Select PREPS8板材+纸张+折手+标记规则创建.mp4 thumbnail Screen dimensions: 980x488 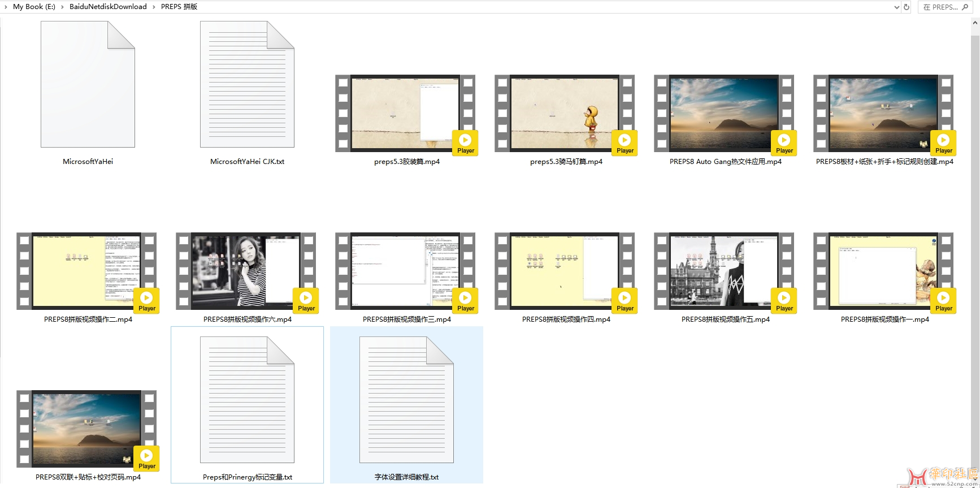pos(883,114)
